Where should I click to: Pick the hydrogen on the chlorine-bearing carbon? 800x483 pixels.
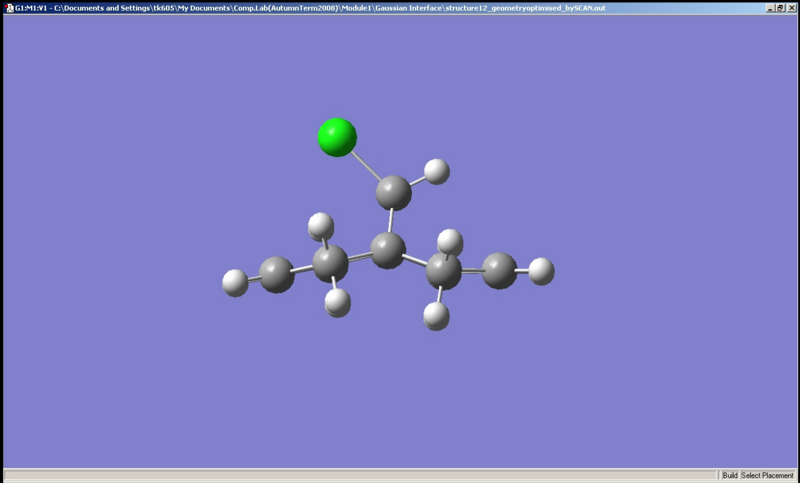(x=437, y=171)
